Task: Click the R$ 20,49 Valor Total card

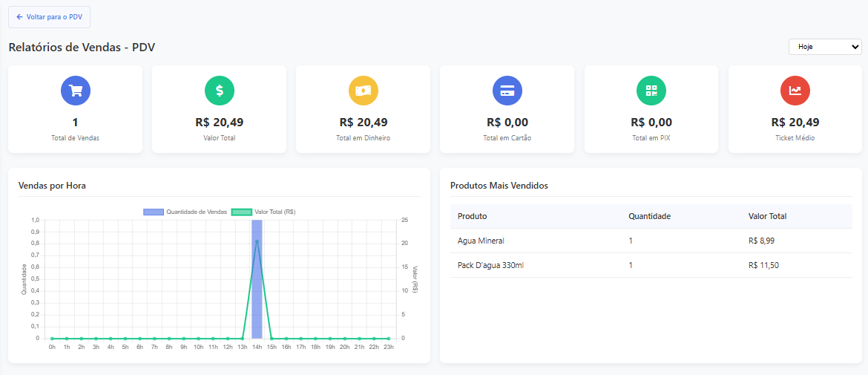Action: [x=219, y=109]
